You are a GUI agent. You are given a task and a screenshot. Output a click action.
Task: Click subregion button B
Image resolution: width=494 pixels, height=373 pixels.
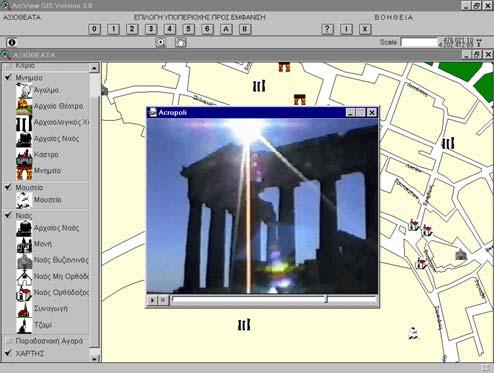(x=245, y=29)
